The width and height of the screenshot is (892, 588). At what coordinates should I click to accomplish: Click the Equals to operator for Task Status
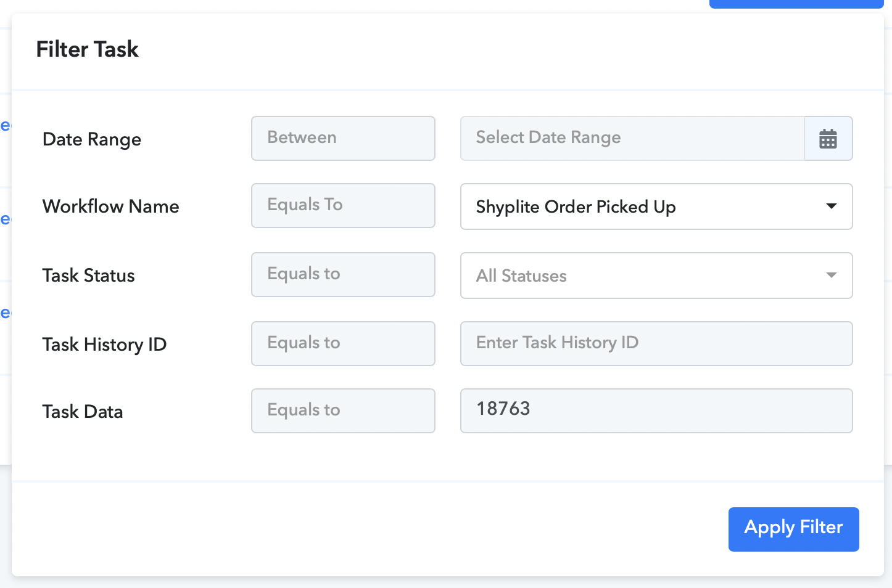pos(343,275)
